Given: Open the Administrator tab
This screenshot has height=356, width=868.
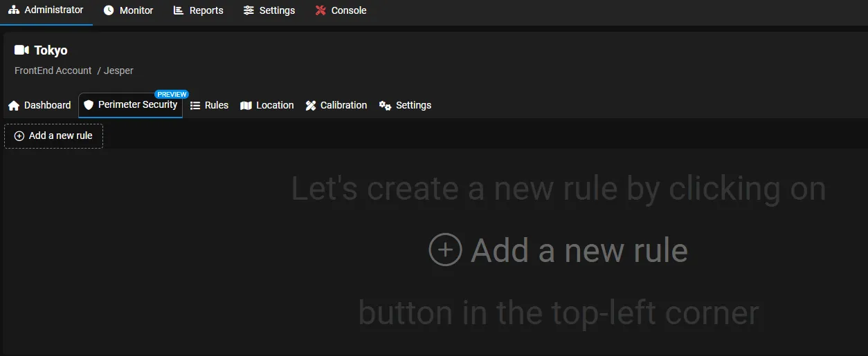Looking at the screenshot, I should pyautogui.click(x=46, y=10).
